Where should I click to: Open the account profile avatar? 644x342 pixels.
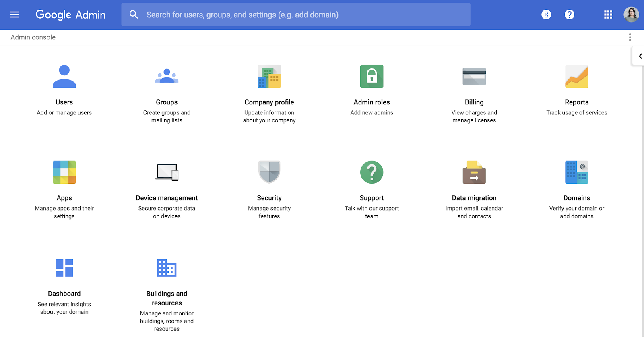tap(631, 15)
